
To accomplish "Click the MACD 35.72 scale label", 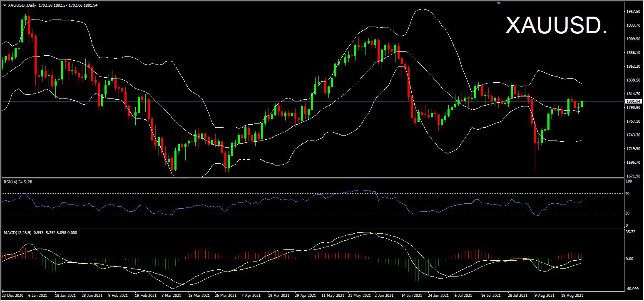I will tap(632, 232).
